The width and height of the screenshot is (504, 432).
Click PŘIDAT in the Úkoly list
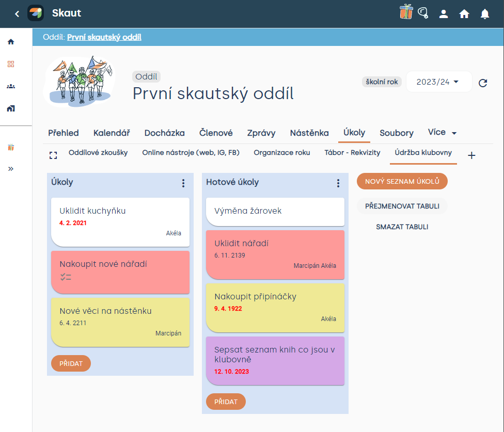[x=71, y=363]
